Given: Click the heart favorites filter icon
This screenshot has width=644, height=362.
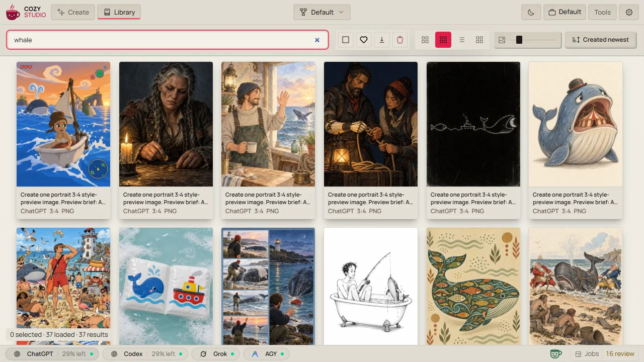Looking at the screenshot, I should [364, 40].
